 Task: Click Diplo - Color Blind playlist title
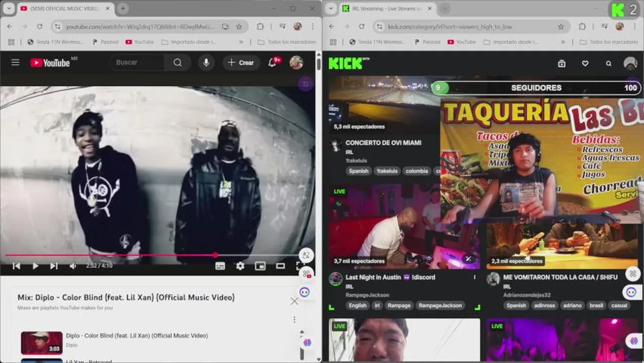[137, 336]
